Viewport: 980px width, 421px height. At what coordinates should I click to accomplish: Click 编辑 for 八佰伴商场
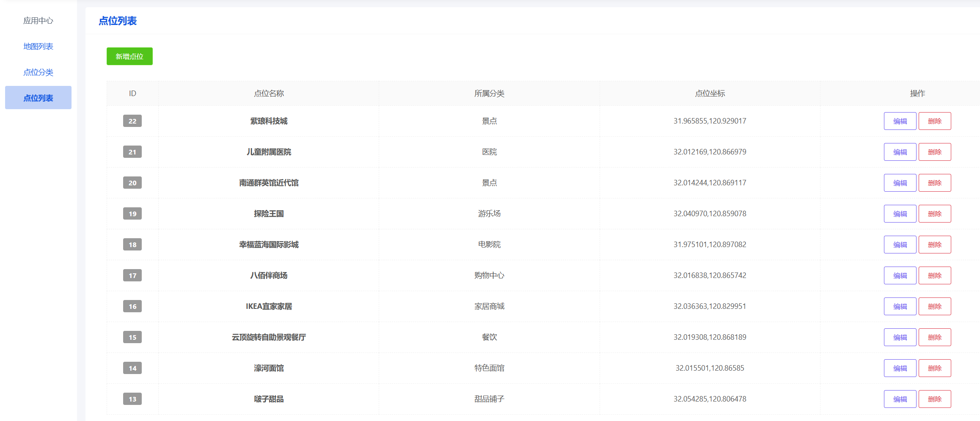900,275
